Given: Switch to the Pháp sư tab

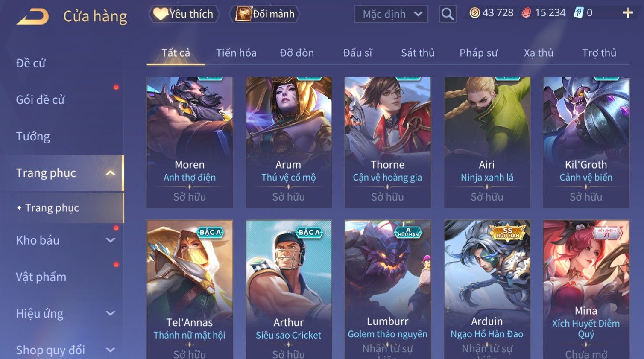Looking at the screenshot, I should coord(478,53).
